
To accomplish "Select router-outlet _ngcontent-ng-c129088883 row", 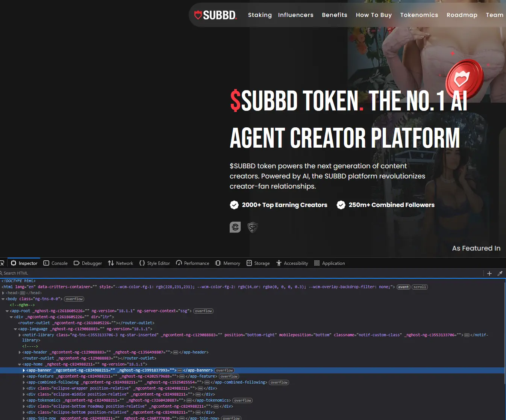I will 89,358.
